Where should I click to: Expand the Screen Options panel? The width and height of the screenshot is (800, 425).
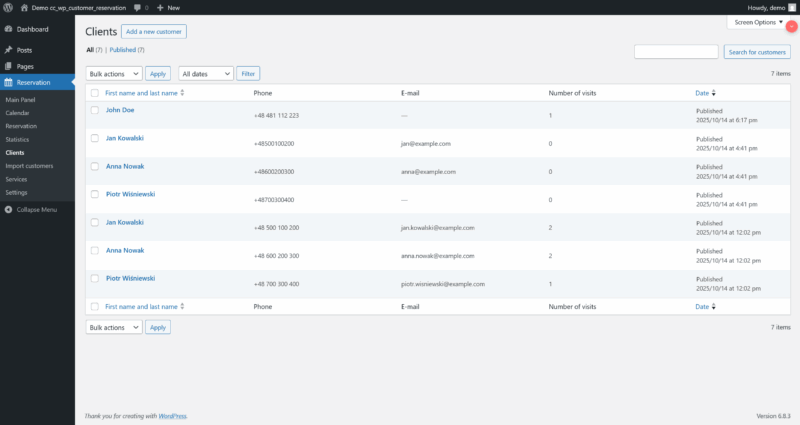[758, 21]
